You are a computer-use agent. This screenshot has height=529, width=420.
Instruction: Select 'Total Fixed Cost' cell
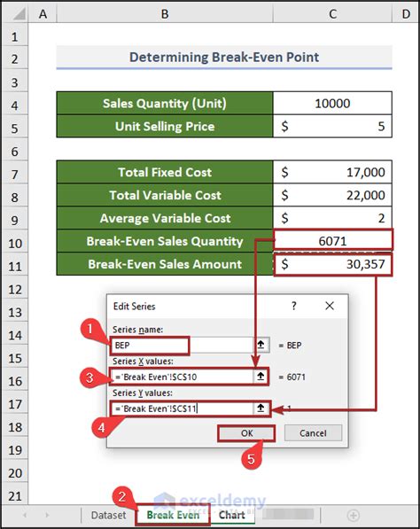pyautogui.click(x=165, y=173)
